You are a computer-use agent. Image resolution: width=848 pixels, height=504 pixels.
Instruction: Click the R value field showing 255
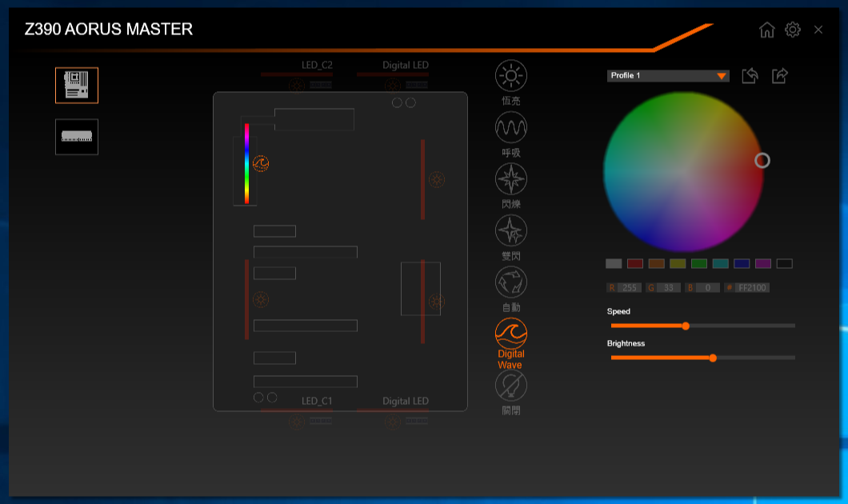630,288
